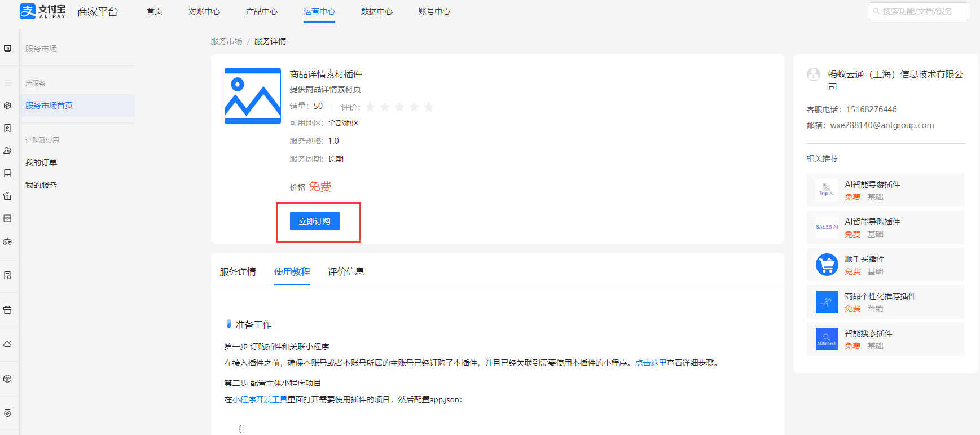Click the game controller icon in sidebar

click(x=7, y=241)
